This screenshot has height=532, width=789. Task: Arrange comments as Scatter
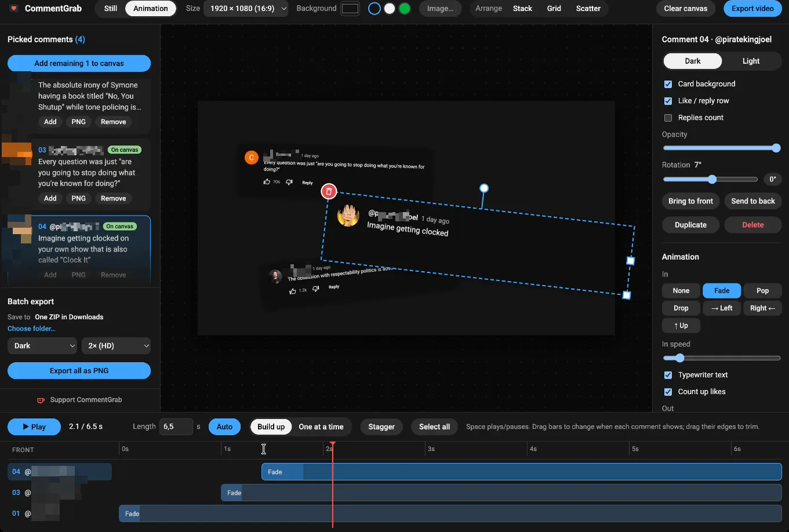[588, 9]
